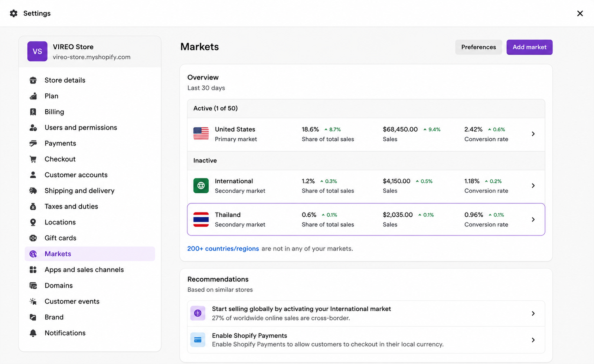594x364 pixels.
Task: Select the Billing receipt icon in sidebar
Action: coord(33,112)
